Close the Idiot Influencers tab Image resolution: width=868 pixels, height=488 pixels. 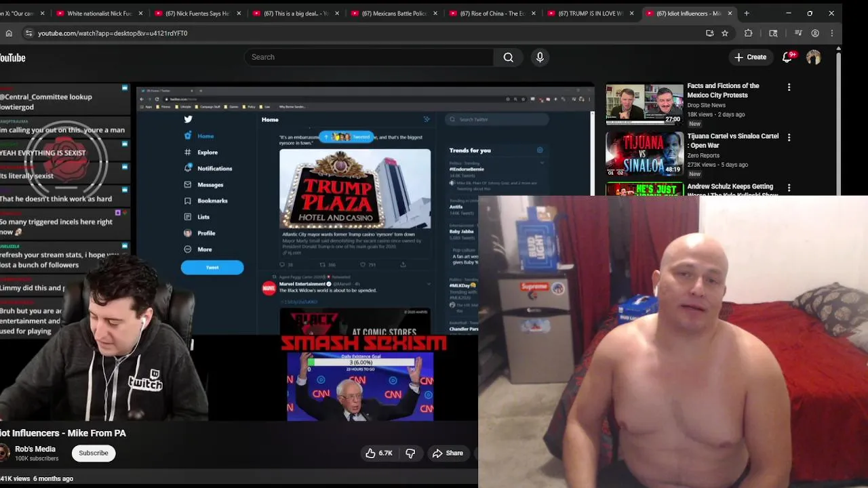pos(730,14)
